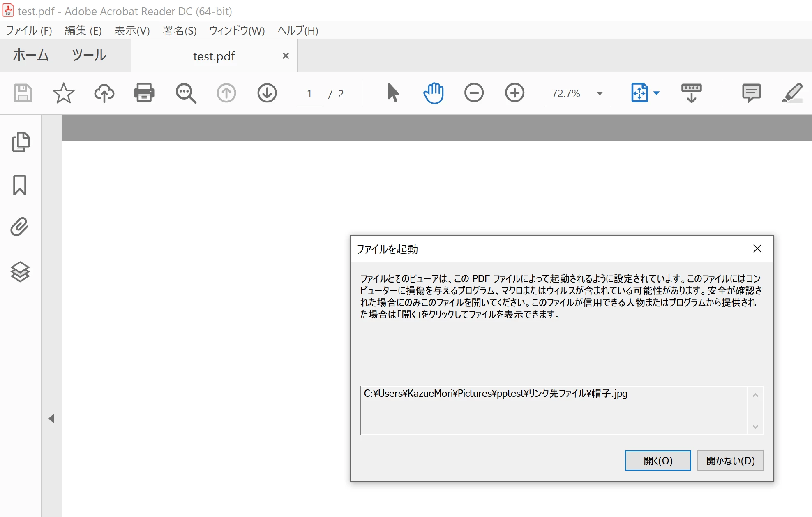
Task: Add file to starred with star icon
Action: coord(63,93)
